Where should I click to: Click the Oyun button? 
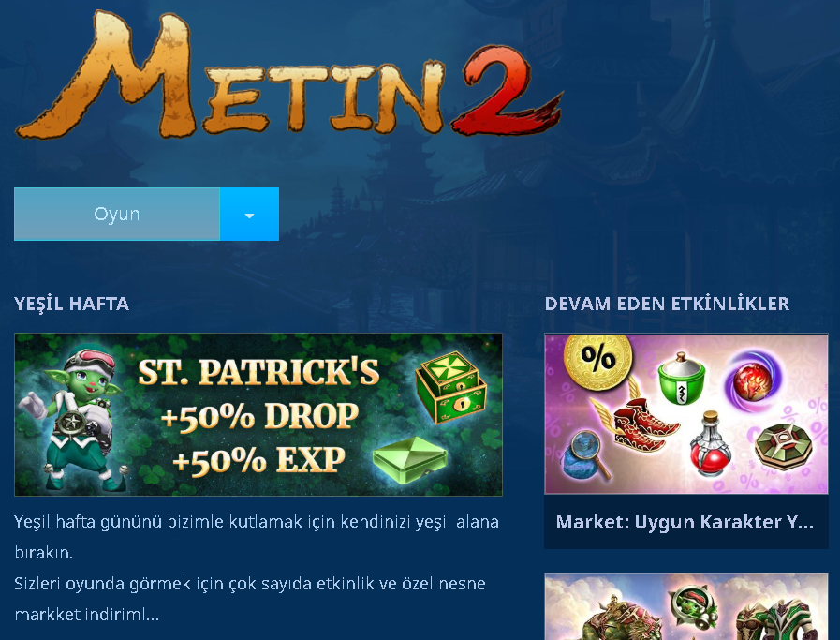coord(117,214)
